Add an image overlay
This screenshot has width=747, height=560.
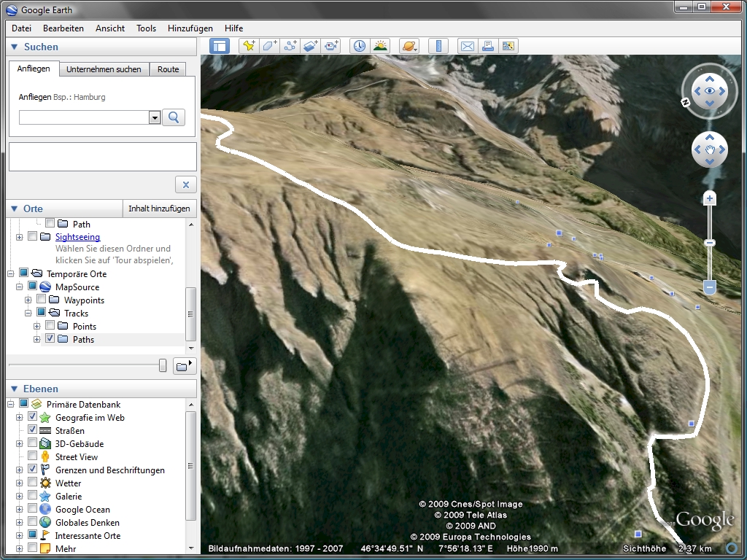pos(311,46)
